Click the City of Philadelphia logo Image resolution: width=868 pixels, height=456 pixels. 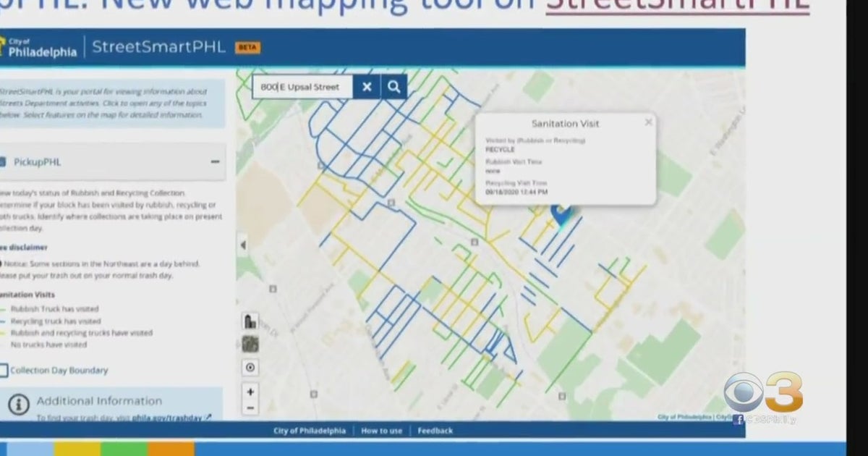point(38,48)
